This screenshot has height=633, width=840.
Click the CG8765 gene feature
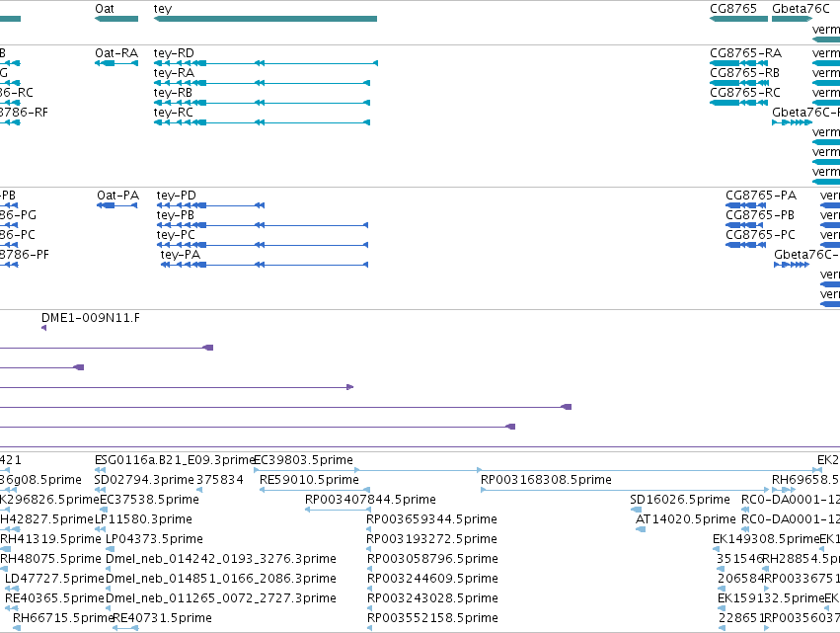point(738,19)
